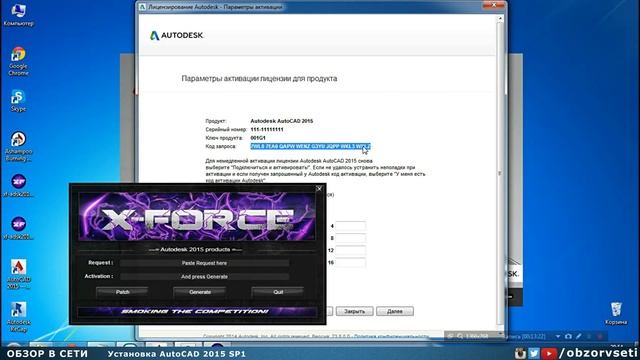The height and width of the screenshot is (360, 640).
Task: Open the Корзина recycle bin icon
Action: tap(616, 313)
